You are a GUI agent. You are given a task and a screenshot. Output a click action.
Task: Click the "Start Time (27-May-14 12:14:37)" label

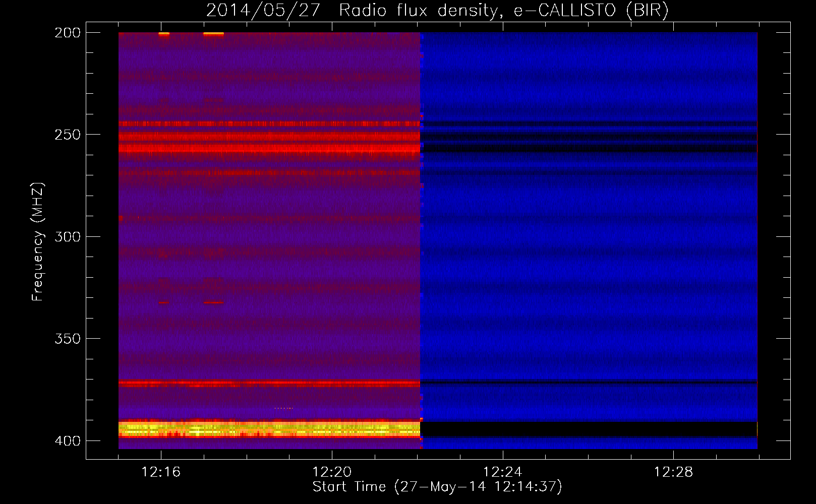pos(437,487)
